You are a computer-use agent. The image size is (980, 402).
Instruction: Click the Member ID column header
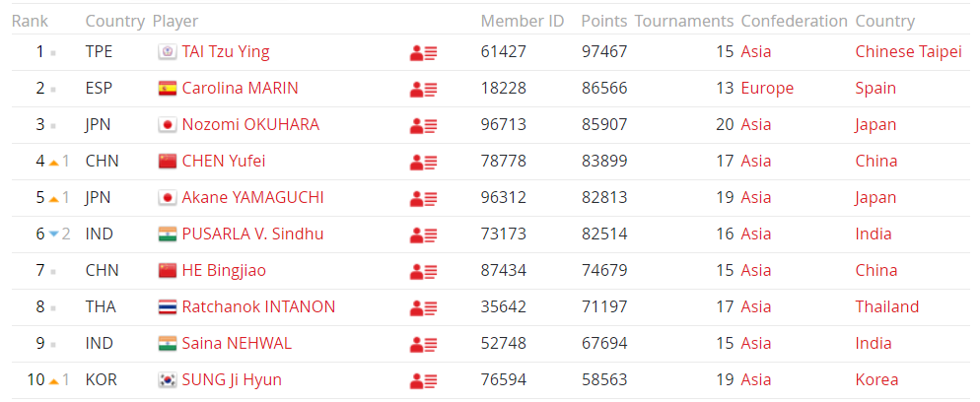[x=523, y=21]
